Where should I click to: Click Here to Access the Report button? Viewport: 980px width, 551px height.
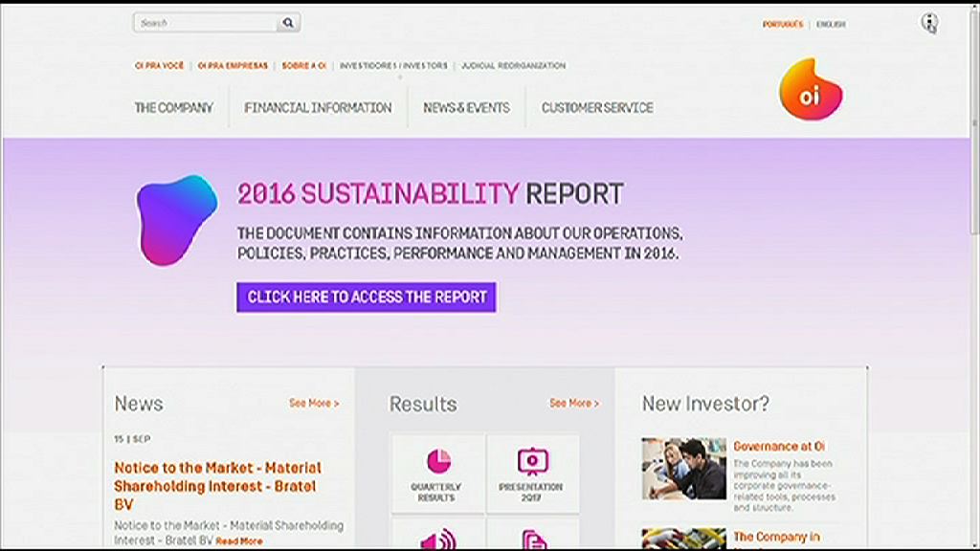click(x=367, y=297)
